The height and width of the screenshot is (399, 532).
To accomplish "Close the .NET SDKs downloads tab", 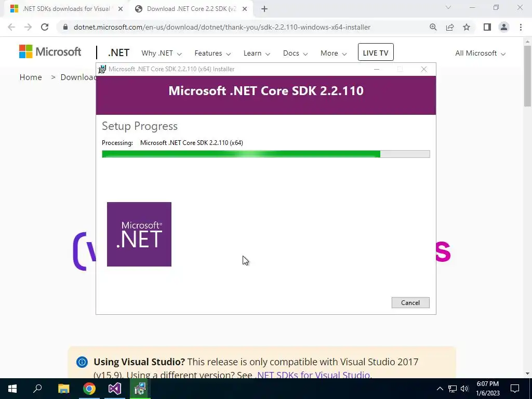I will tap(120, 9).
